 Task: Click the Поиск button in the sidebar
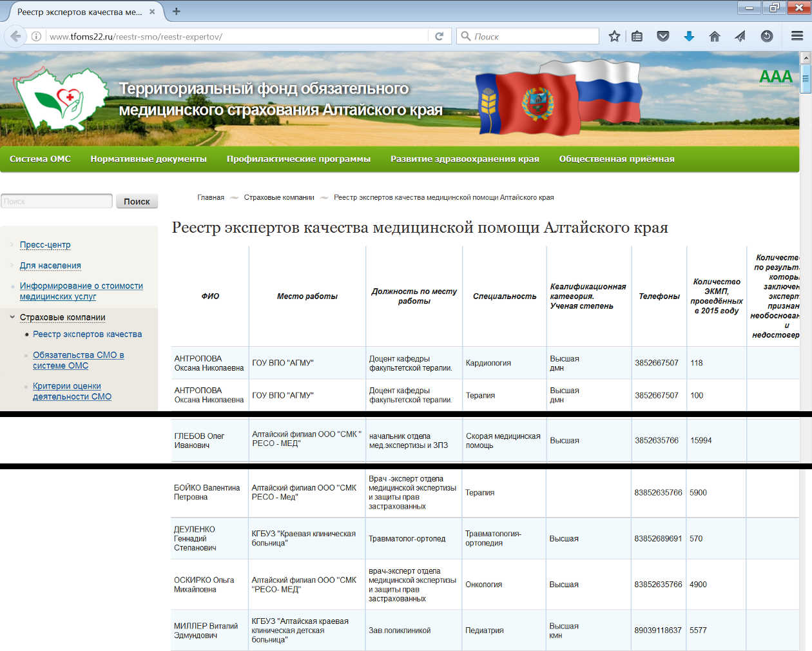[x=137, y=202]
